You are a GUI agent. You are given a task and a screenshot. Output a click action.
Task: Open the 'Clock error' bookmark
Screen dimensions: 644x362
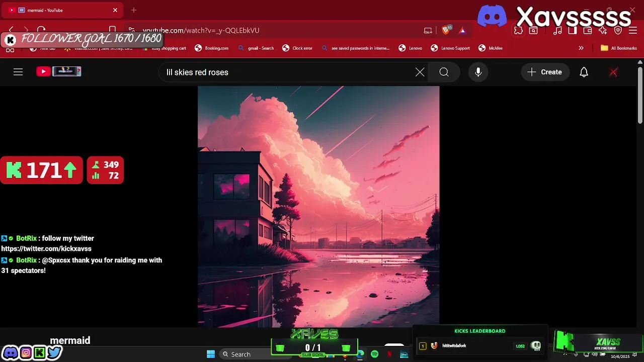[x=297, y=48]
